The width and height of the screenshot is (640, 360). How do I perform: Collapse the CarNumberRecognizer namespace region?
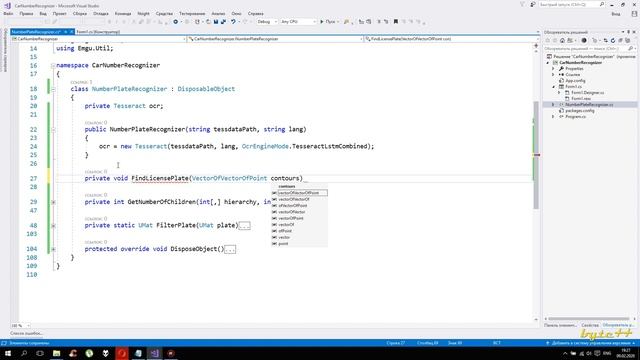click(x=53, y=65)
